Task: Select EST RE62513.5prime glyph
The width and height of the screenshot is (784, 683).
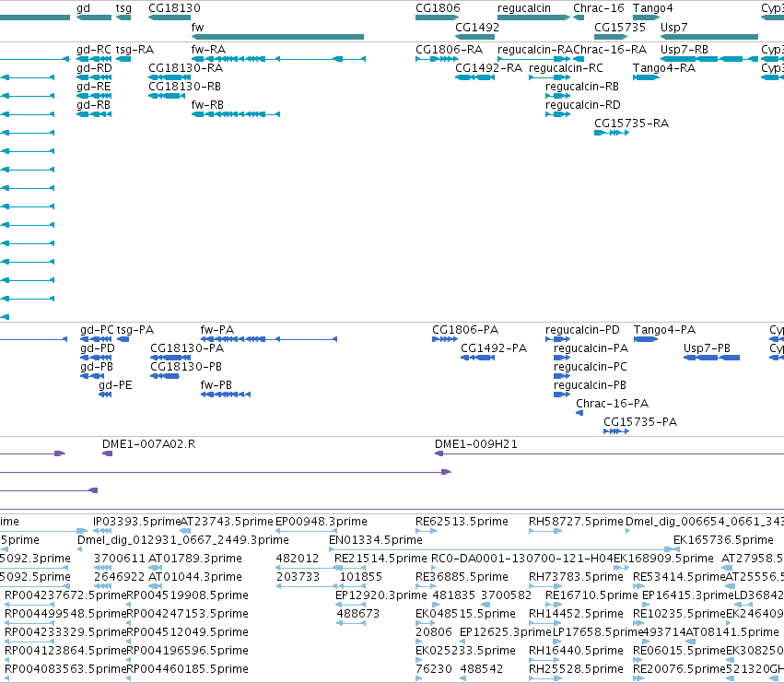Action: click(x=427, y=531)
